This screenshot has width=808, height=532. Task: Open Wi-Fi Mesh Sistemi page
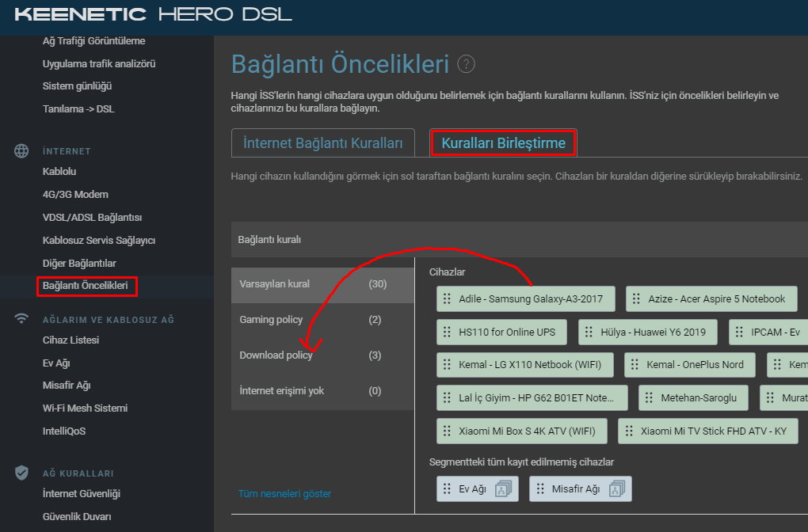tap(85, 408)
